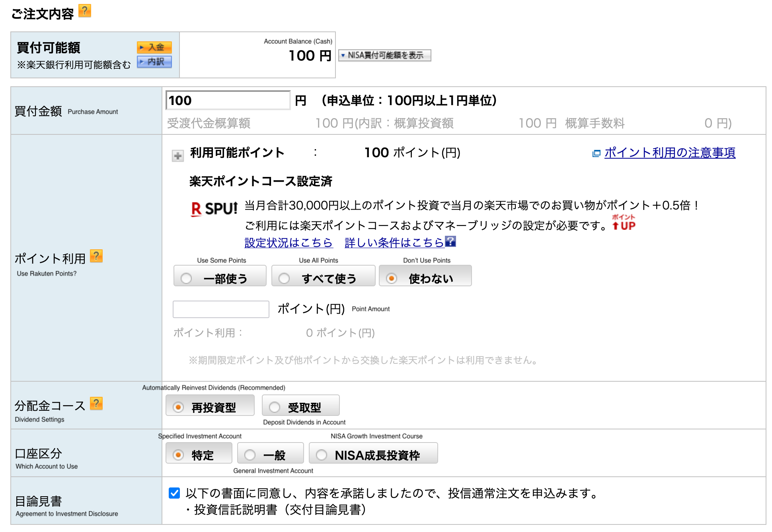Open the 設定状況はこちら link
Image resolution: width=772 pixels, height=532 pixels.
coord(288,242)
